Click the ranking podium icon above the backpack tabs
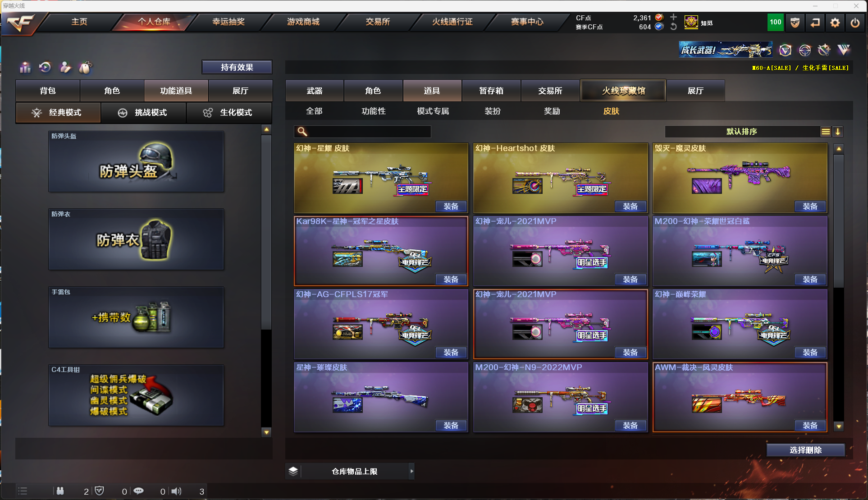Image resolution: width=868 pixels, height=500 pixels. (25, 68)
